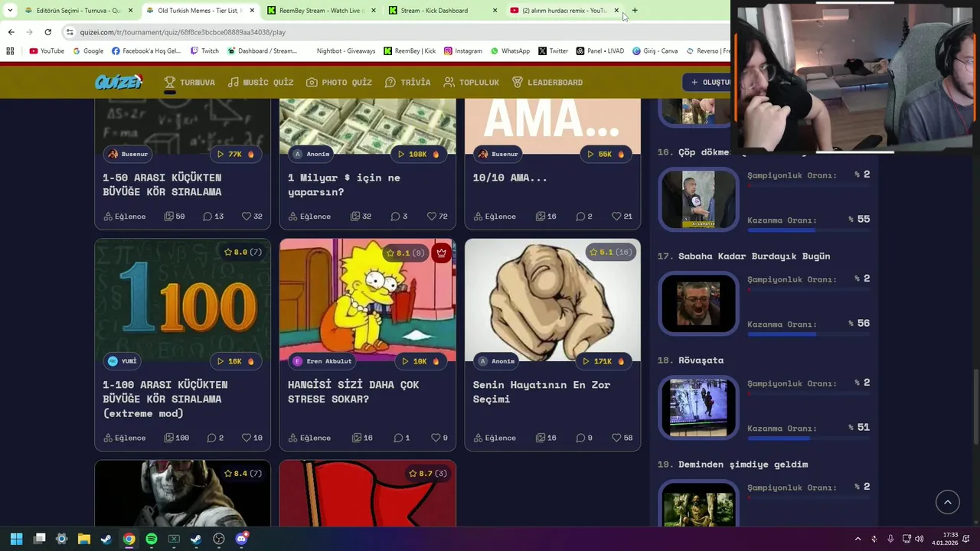Play the 1 Milyar $ quiz (108K)
The image size is (980, 551).
point(418,154)
